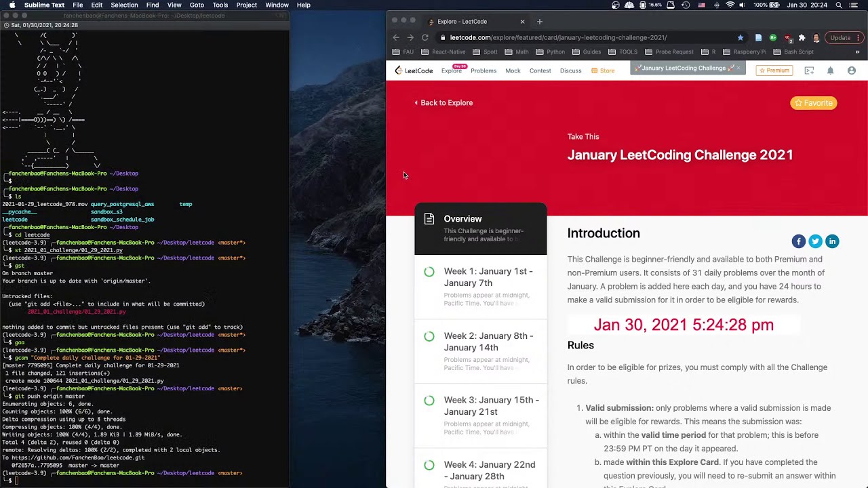Image resolution: width=868 pixels, height=488 pixels.
Task: Open Chrome extensions puzzle icon
Action: coord(802,38)
